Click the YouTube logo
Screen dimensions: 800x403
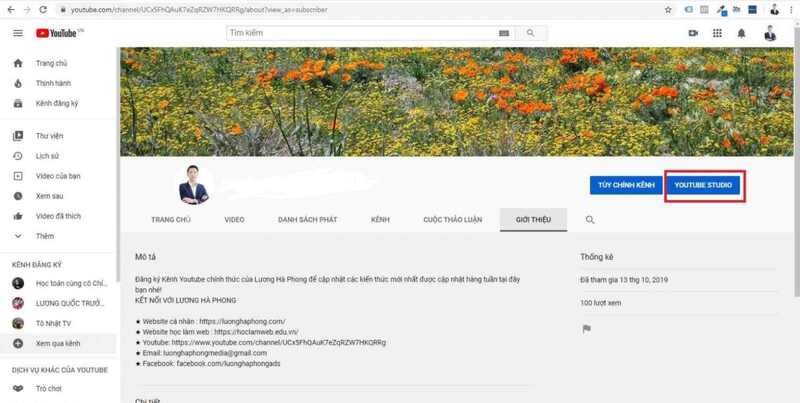point(59,33)
